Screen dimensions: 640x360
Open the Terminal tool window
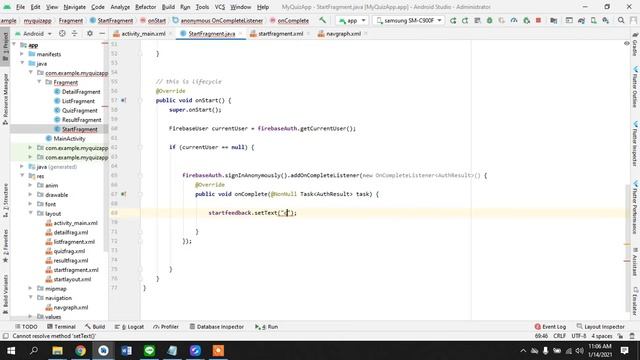(61, 327)
